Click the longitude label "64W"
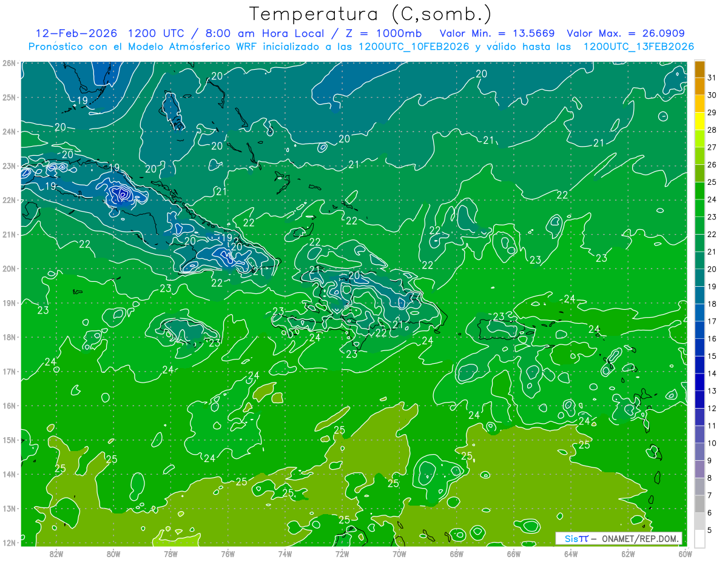Viewport: 728px width, 562px height. pos(571,554)
